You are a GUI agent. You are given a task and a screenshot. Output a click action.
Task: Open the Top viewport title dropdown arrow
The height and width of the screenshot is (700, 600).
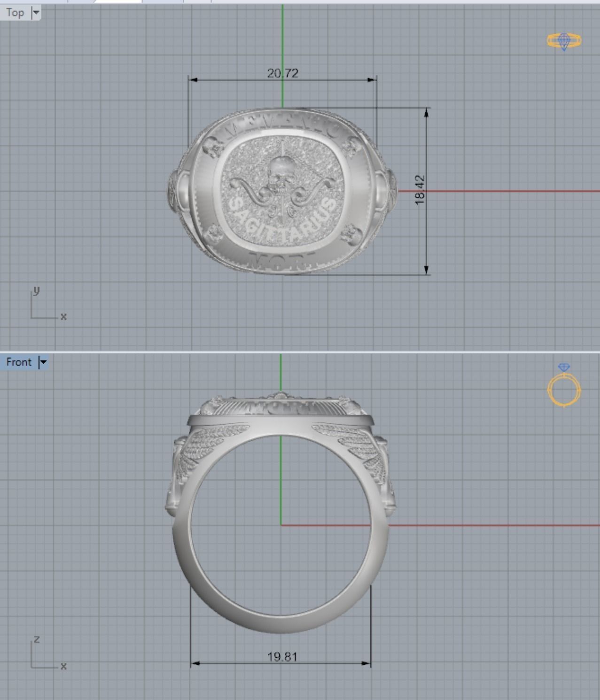(36, 13)
